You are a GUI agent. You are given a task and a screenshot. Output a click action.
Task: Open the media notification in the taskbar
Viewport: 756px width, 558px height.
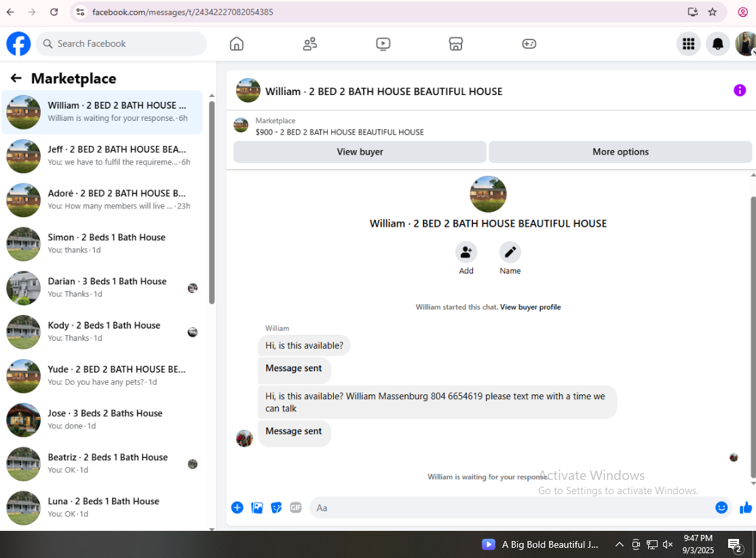[x=540, y=544]
